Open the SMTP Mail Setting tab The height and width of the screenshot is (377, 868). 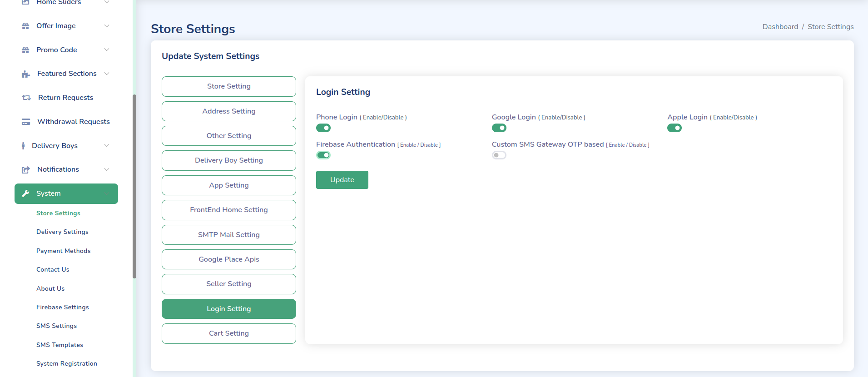[229, 235]
